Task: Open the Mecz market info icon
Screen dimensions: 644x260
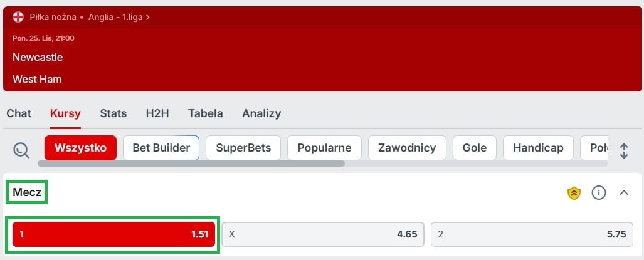Action: tap(599, 192)
